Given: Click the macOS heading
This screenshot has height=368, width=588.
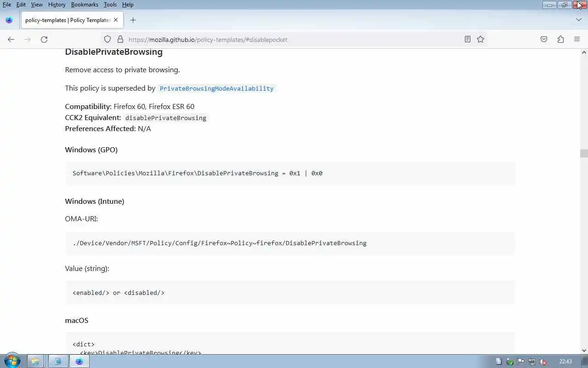Looking at the screenshot, I should (x=77, y=320).
